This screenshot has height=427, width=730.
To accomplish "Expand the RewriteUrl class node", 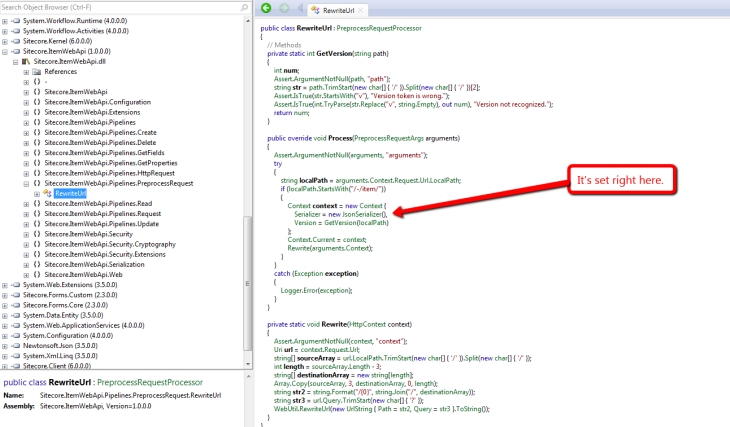I will (37, 194).
